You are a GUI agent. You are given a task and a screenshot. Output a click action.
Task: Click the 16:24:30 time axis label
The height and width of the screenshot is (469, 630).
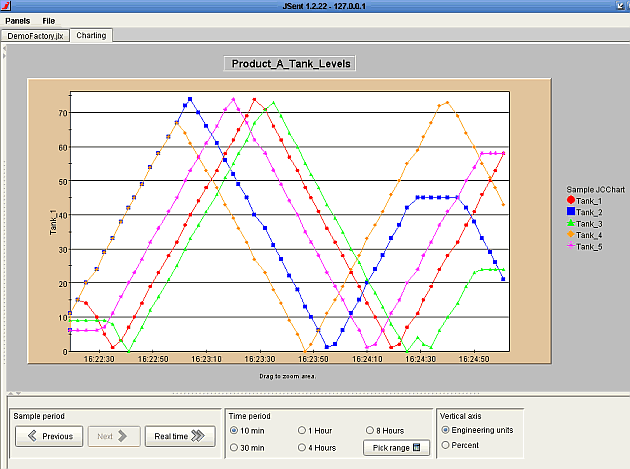(x=420, y=359)
